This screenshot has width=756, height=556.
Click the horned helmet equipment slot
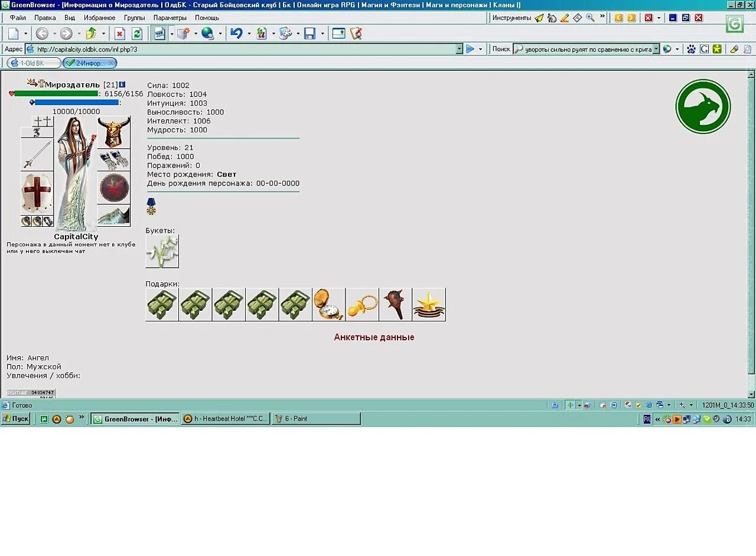(114, 132)
